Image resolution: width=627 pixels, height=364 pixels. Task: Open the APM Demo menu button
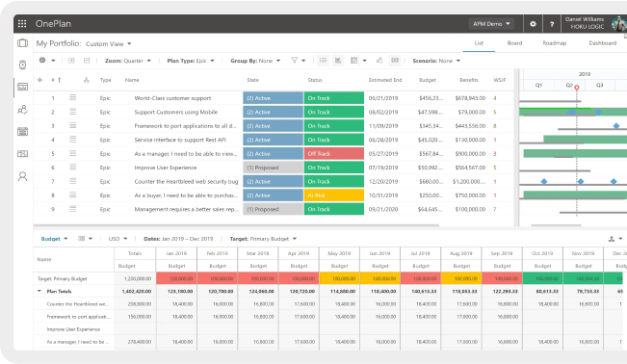point(491,24)
